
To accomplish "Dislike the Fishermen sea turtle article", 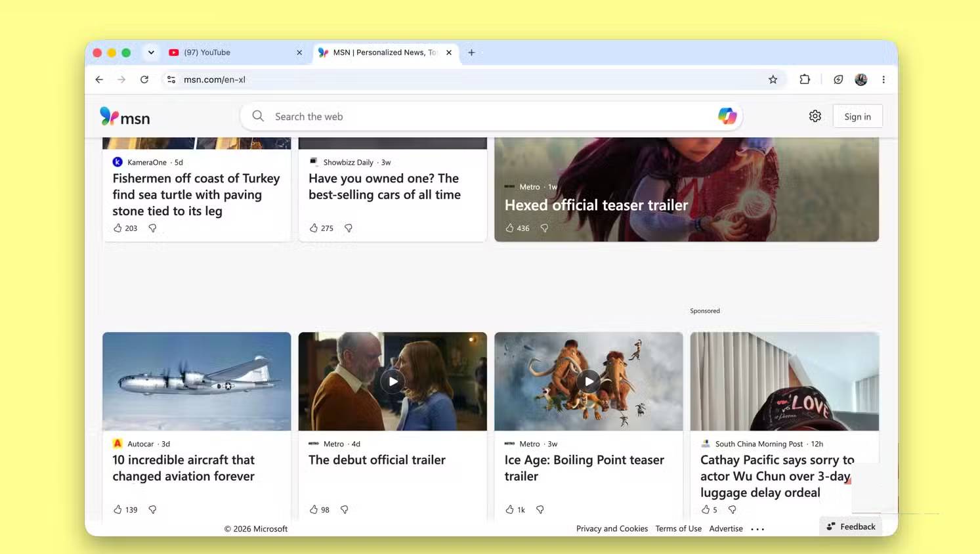I will click(152, 228).
